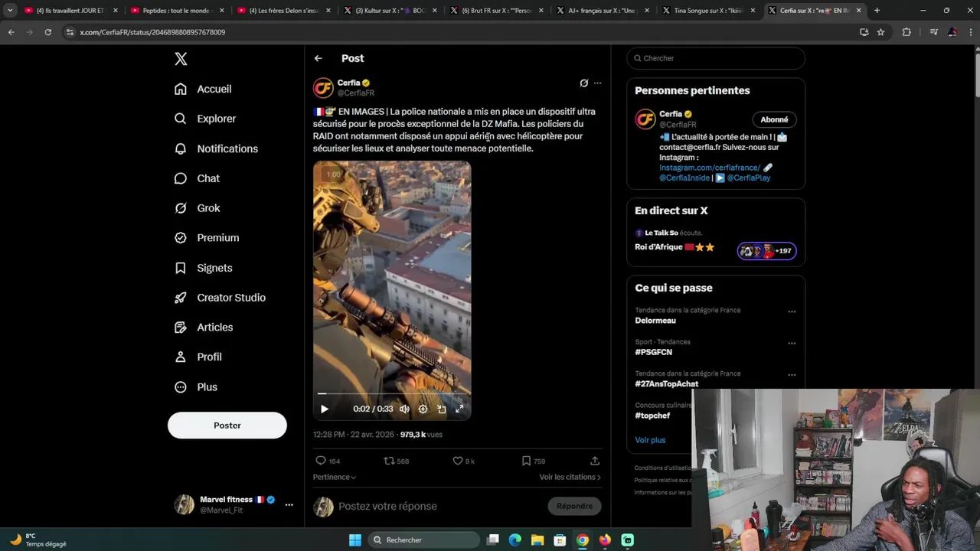Open Voir les citations link
This screenshot has height=551, width=980.
(x=570, y=477)
